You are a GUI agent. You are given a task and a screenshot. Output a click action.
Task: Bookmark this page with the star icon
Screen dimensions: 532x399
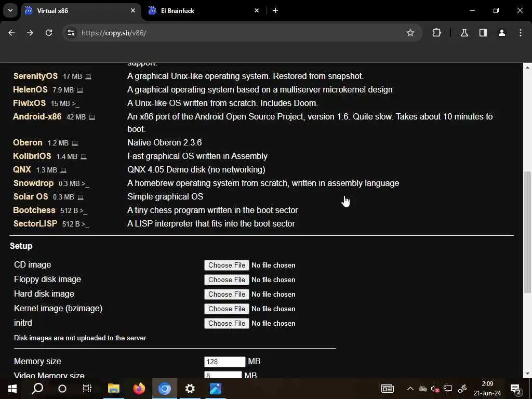(410, 33)
